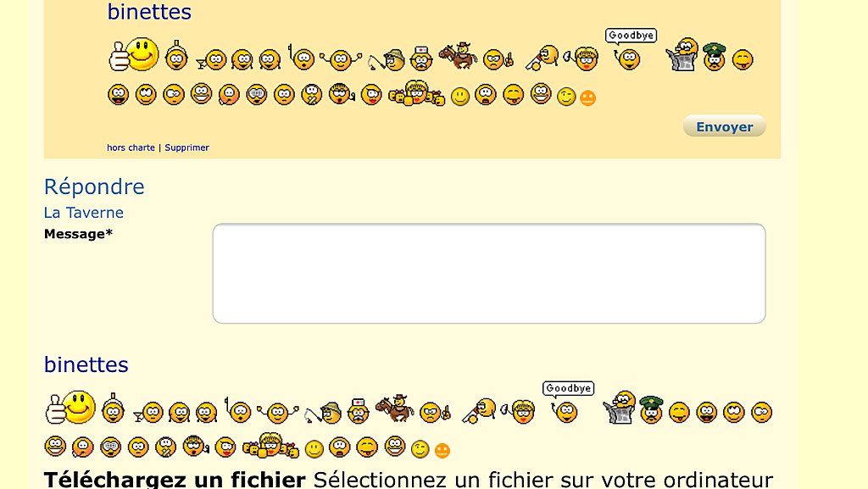
Task: Add the newspaper-reading smiley above the Envoyer button
Action: (682, 54)
